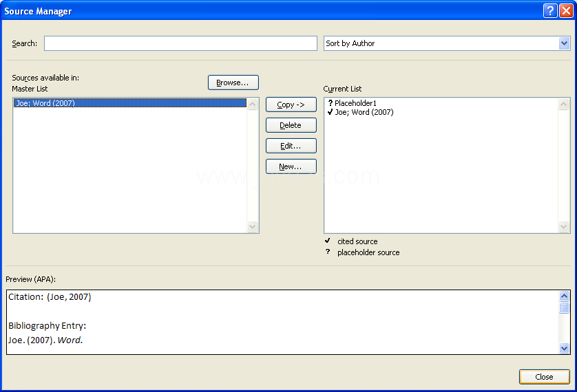
Task: Click Current List scrollbar up arrow
Action: click(x=563, y=105)
